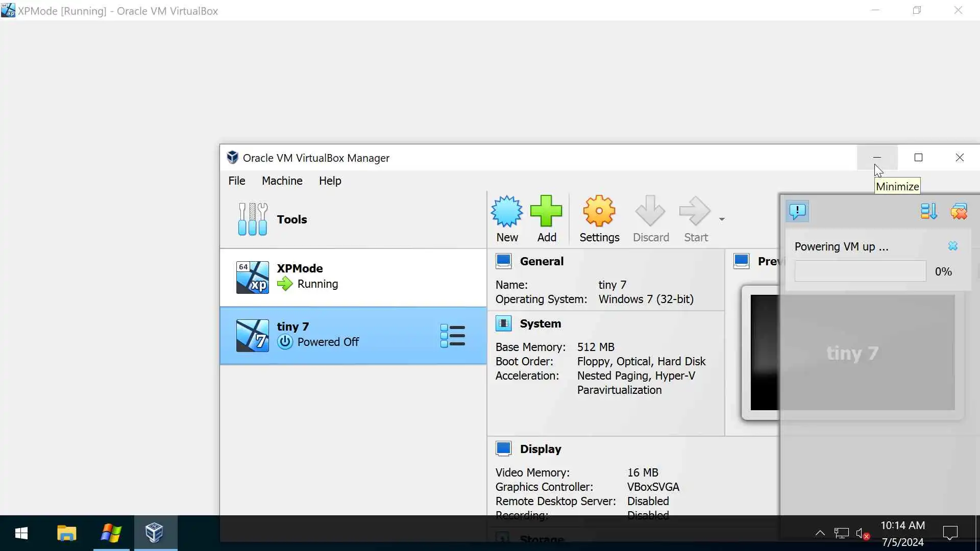980x551 pixels.
Task: Click the General section header
Action: click(541, 261)
